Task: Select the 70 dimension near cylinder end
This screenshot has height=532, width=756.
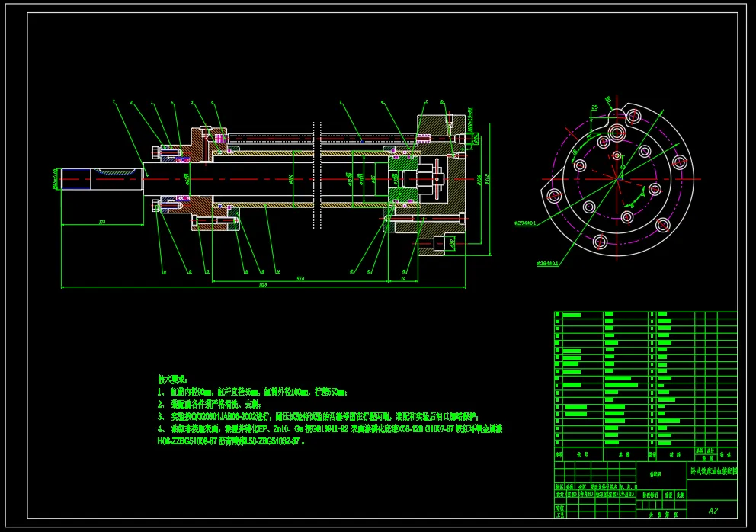Action: 404,279
